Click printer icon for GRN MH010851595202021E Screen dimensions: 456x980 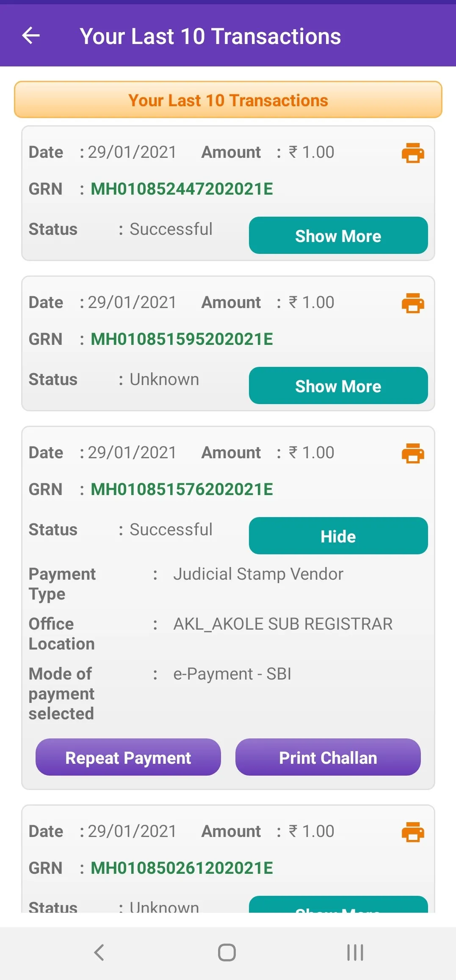tap(413, 303)
